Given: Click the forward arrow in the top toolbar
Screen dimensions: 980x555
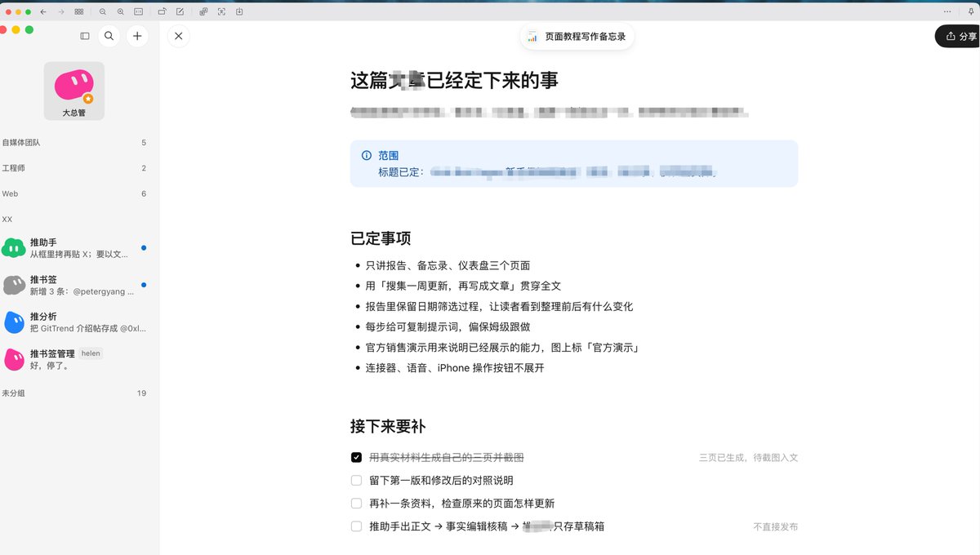Looking at the screenshot, I should pos(60,12).
